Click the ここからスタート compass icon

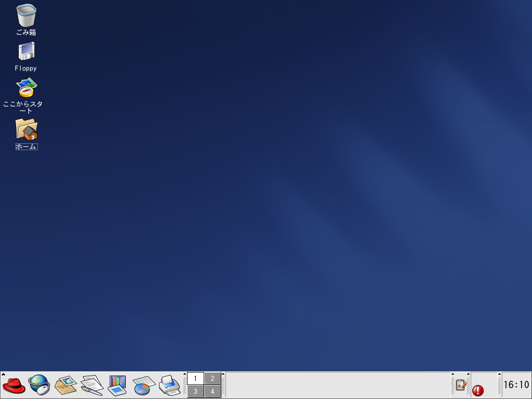26,88
